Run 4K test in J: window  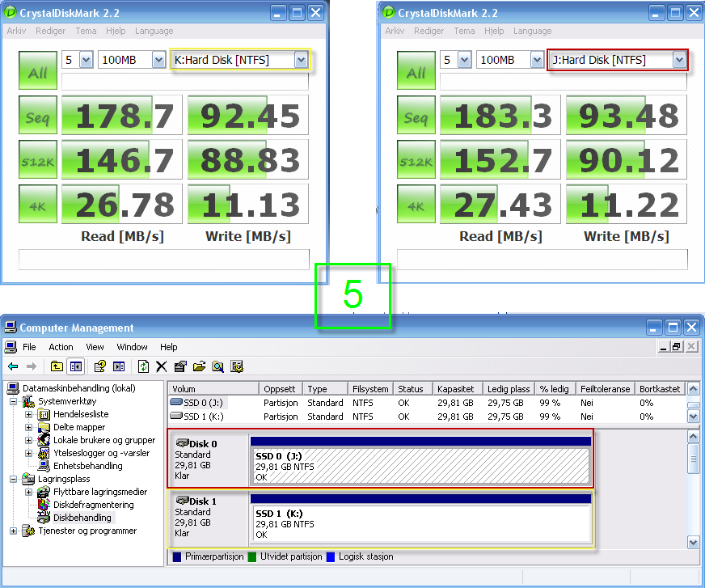pos(416,204)
